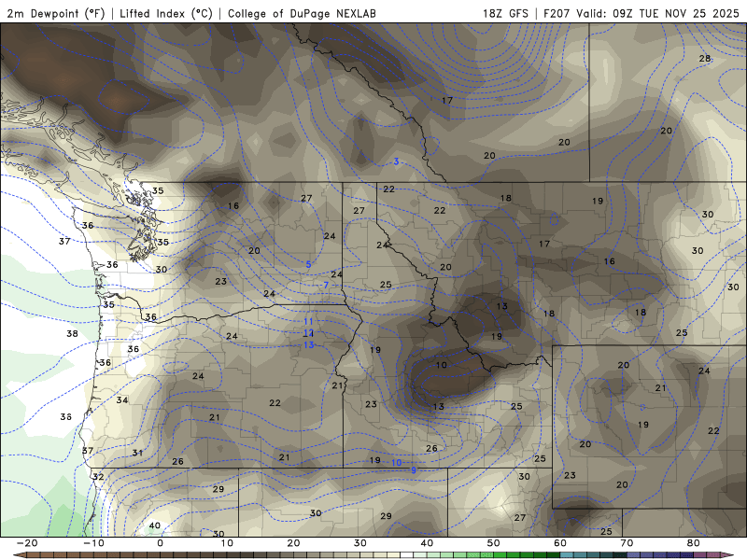Click the black dewpoint value '10' on the map
The image size is (747, 560).
[442, 365]
